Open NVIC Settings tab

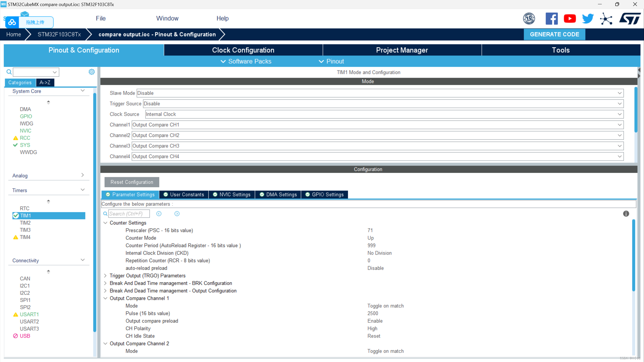[x=232, y=194]
